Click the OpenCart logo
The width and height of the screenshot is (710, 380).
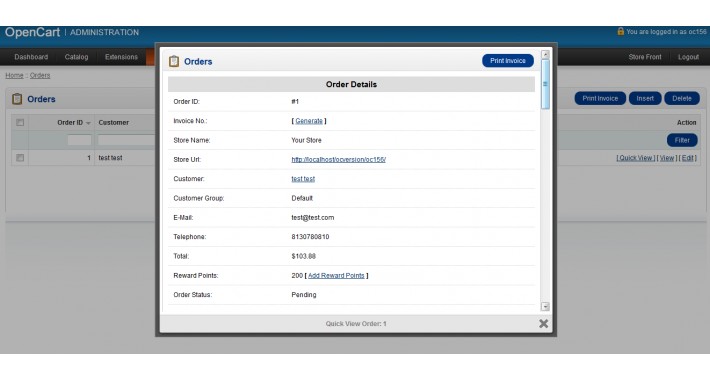tap(32, 32)
